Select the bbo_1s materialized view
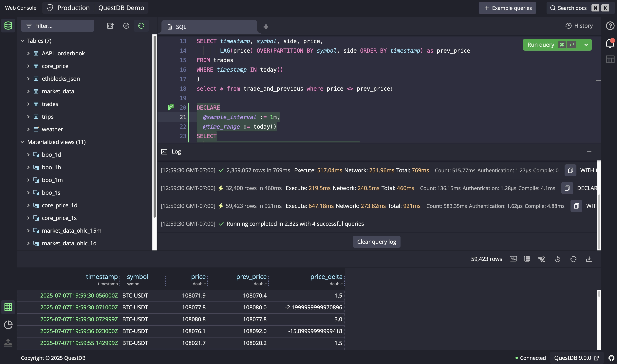 tap(51, 192)
